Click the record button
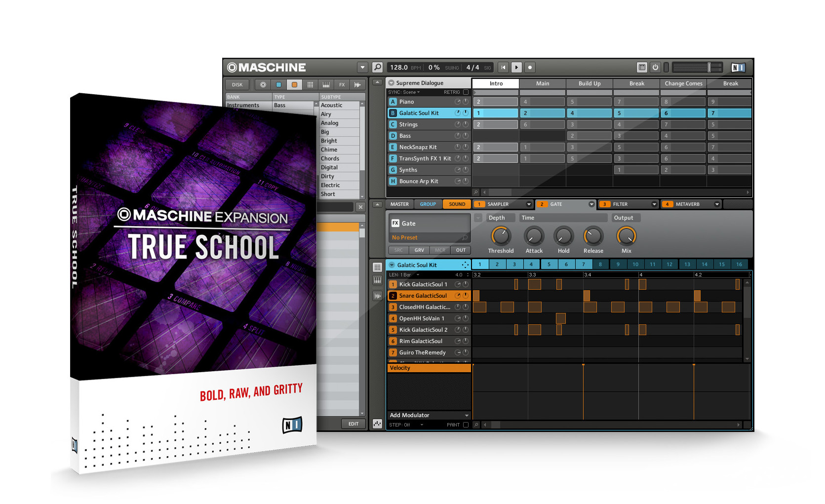This screenshot has width=825, height=504. (x=530, y=67)
